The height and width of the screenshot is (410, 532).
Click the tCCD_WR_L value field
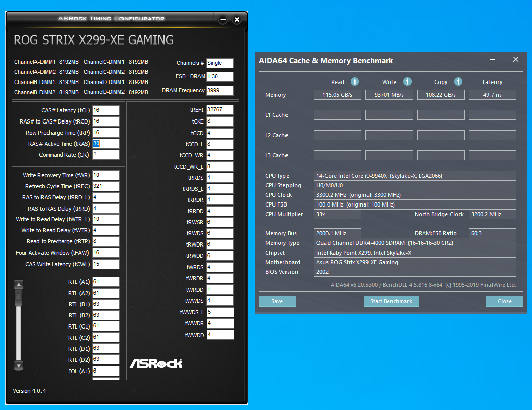(x=220, y=167)
